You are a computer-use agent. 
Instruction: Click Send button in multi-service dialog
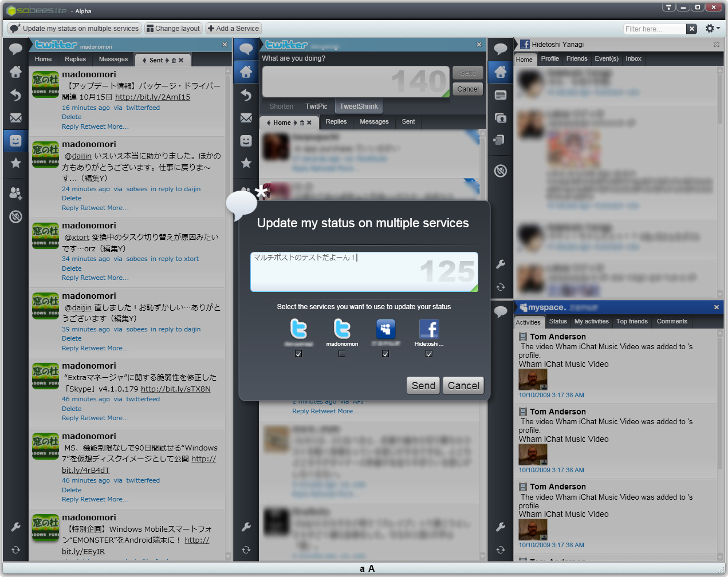pos(423,385)
